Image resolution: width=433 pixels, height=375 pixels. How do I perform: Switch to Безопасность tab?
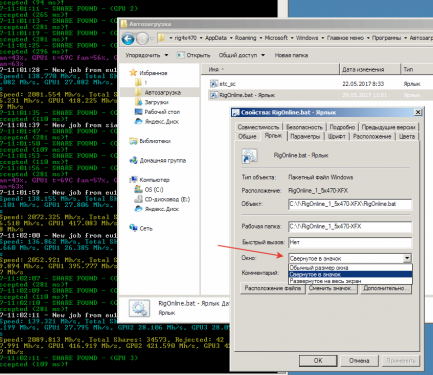(x=304, y=127)
